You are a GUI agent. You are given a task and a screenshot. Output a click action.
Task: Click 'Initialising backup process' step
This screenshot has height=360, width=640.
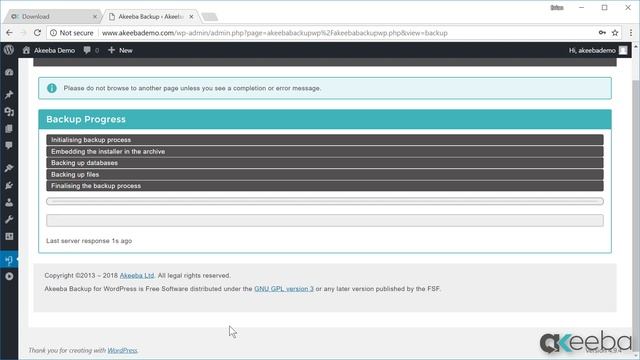pyautogui.click(x=325, y=140)
